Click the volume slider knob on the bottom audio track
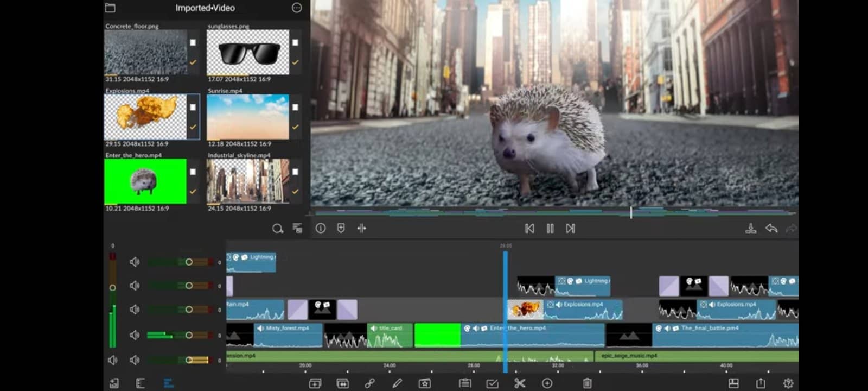 click(189, 360)
